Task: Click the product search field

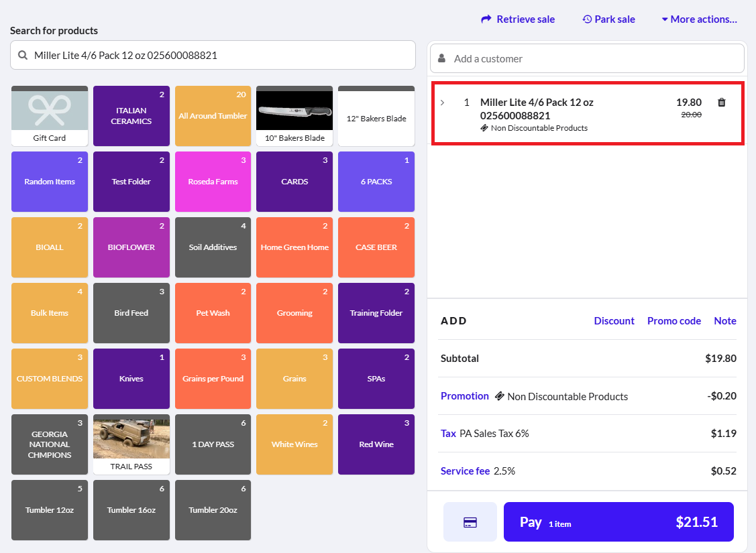Action: [x=213, y=56]
